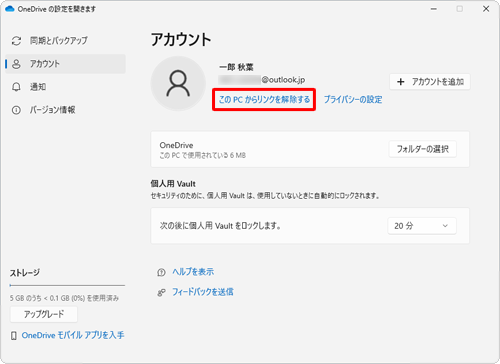500x364 pixels.
Task: Expand the 20 分 Vault lock dropdown
Action: 422,226
